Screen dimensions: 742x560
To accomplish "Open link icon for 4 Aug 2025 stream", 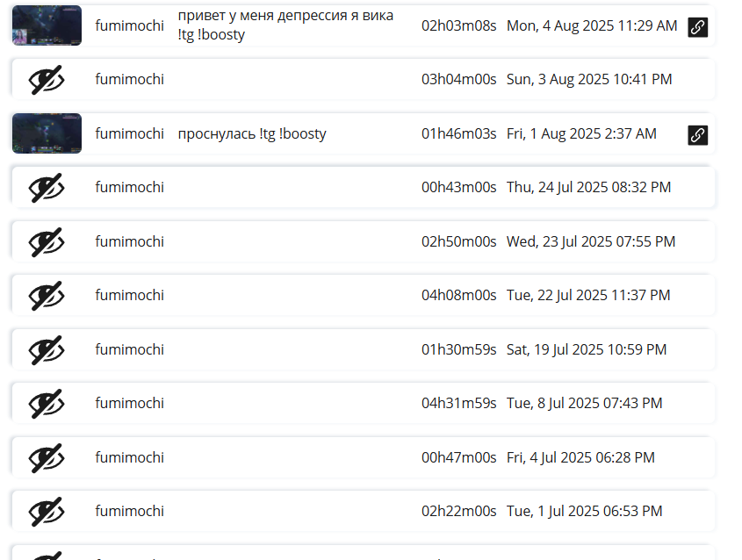I will pos(697,27).
